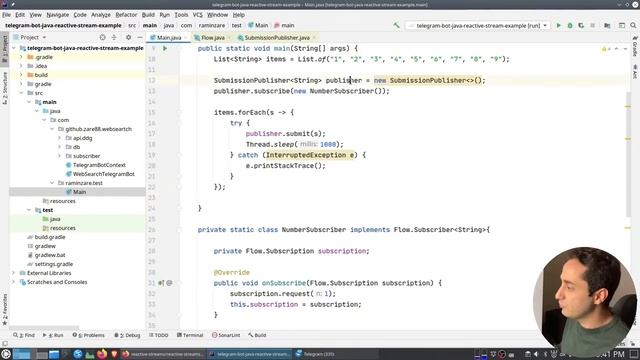Viewport: 640px width, 360px height.
Task: Select gradlew.bat file
Action: (50, 255)
